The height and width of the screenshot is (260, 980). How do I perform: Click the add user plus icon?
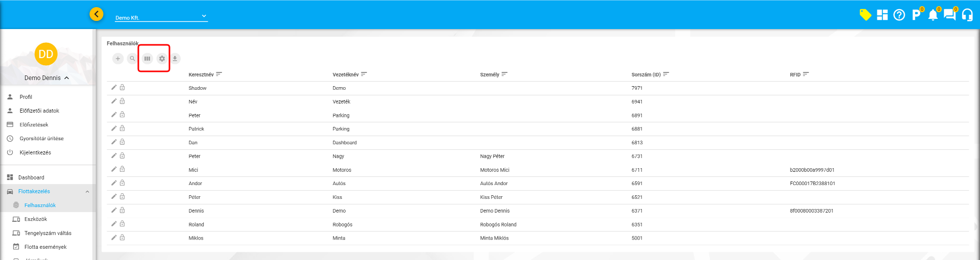[x=118, y=59]
